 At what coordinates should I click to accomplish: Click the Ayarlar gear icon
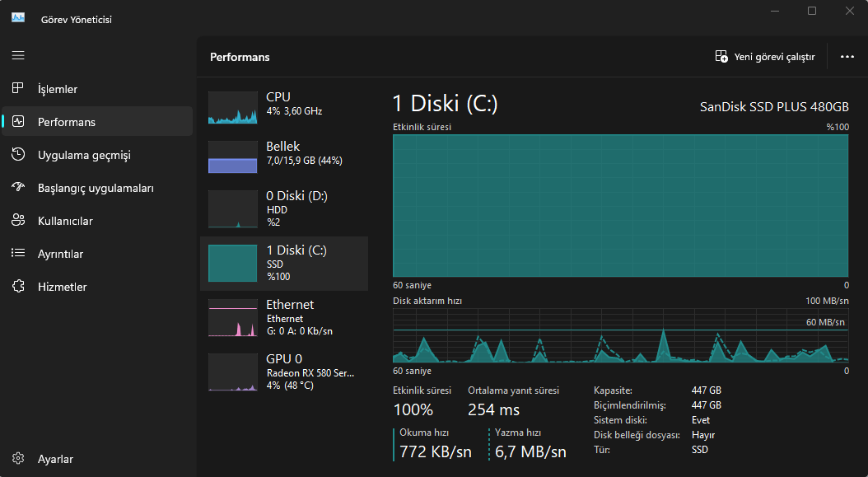pos(18,459)
